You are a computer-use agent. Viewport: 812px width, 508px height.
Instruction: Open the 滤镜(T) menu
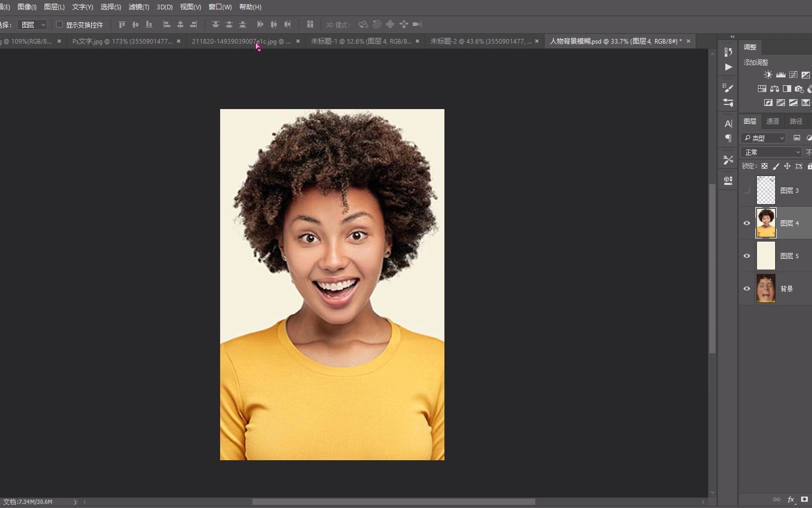click(139, 7)
